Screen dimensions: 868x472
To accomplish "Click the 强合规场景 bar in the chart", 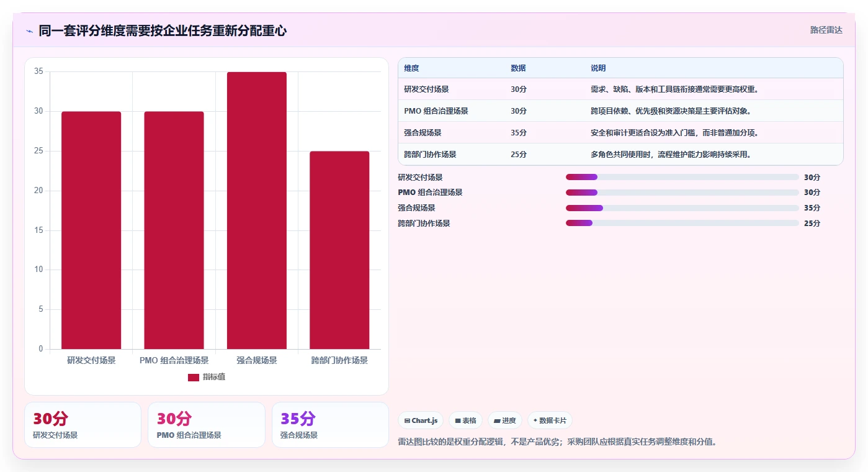I will [x=257, y=211].
